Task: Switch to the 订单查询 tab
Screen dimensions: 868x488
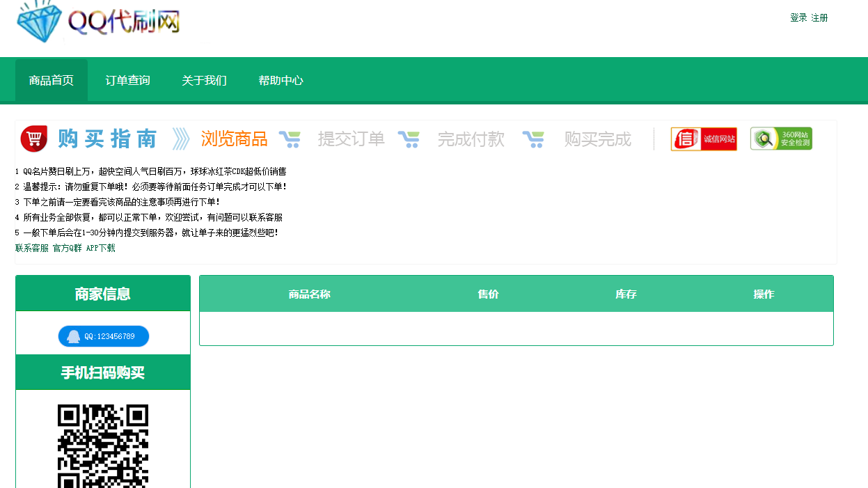Action: (x=128, y=80)
